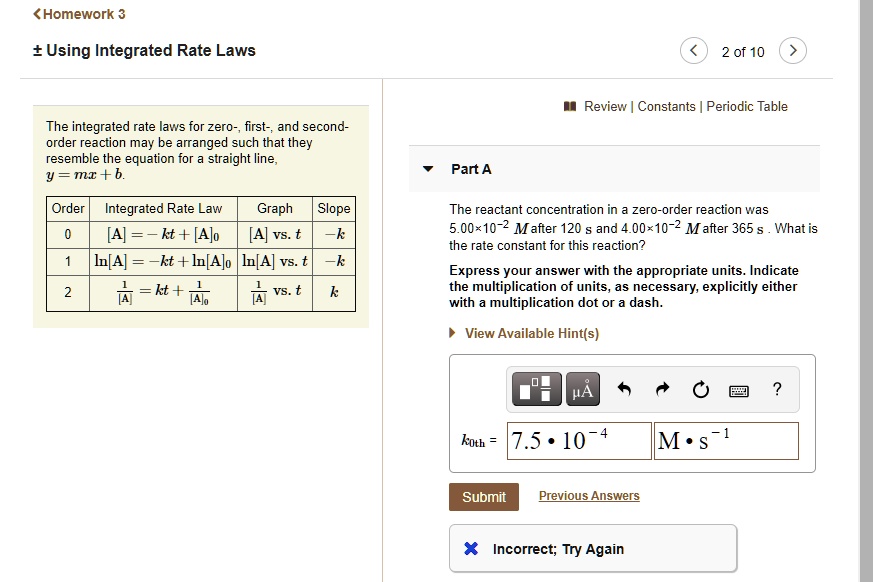The height and width of the screenshot is (582, 873).
Task: Go to next item with right chevron
Action: point(793,49)
